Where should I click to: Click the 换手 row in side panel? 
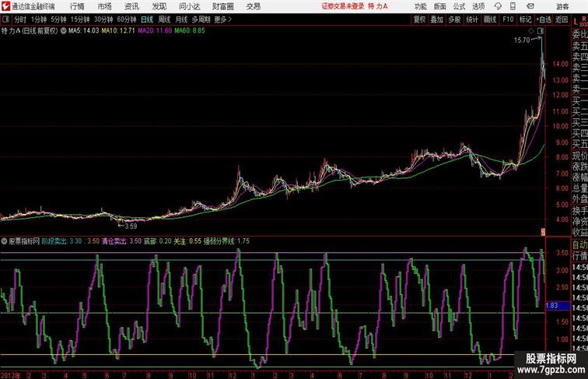pos(580,211)
